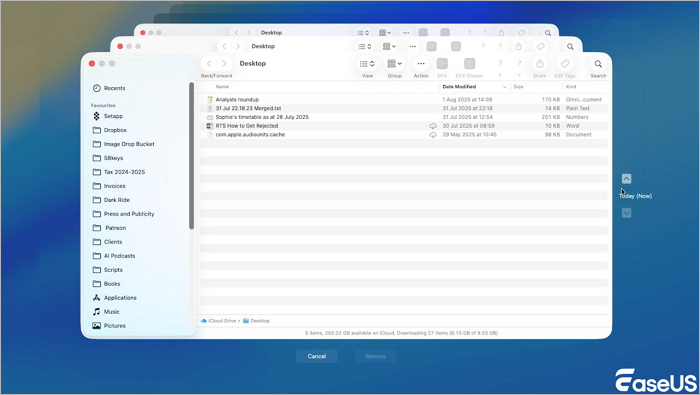Select the Scripts sidebar folder
The width and height of the screenshot is (700, 395).
coord(108,270)
